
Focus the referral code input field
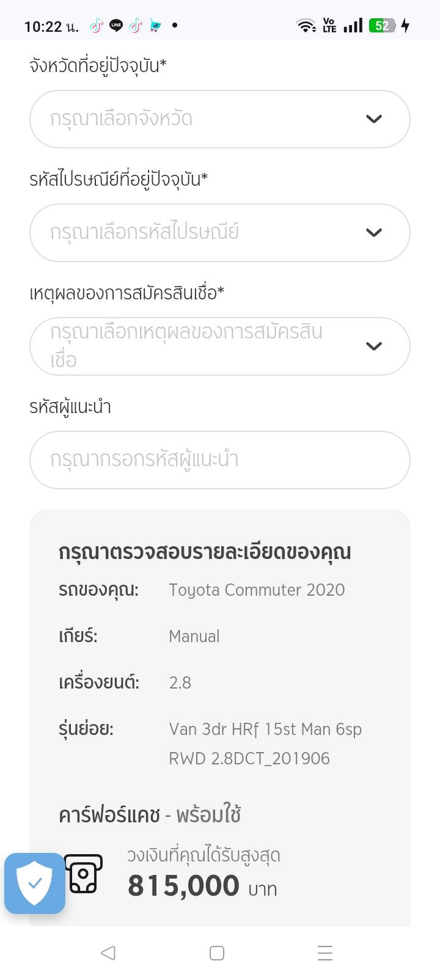(219, 460)
